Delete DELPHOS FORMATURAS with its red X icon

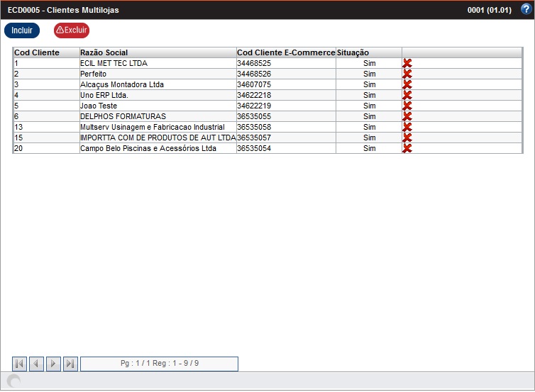(x=407, y=116)
